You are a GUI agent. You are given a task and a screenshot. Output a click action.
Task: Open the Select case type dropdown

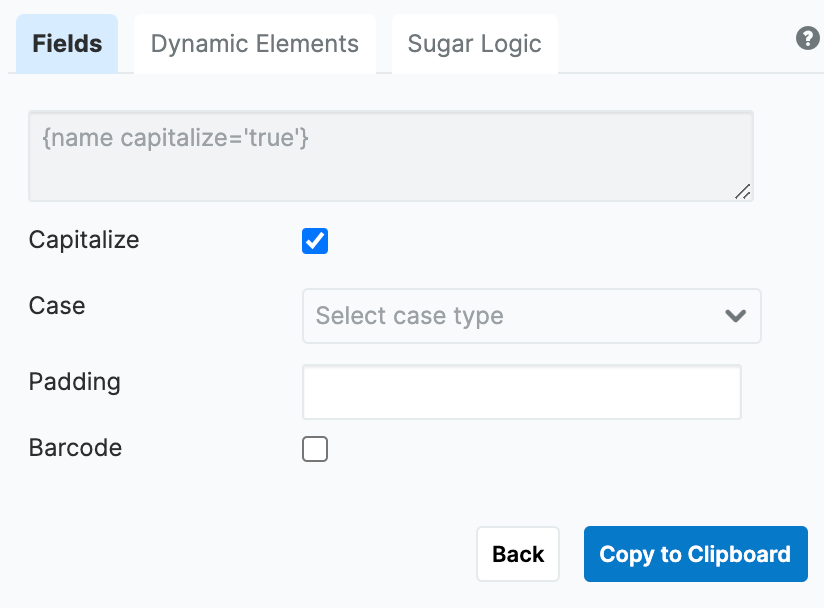[531, 315]
